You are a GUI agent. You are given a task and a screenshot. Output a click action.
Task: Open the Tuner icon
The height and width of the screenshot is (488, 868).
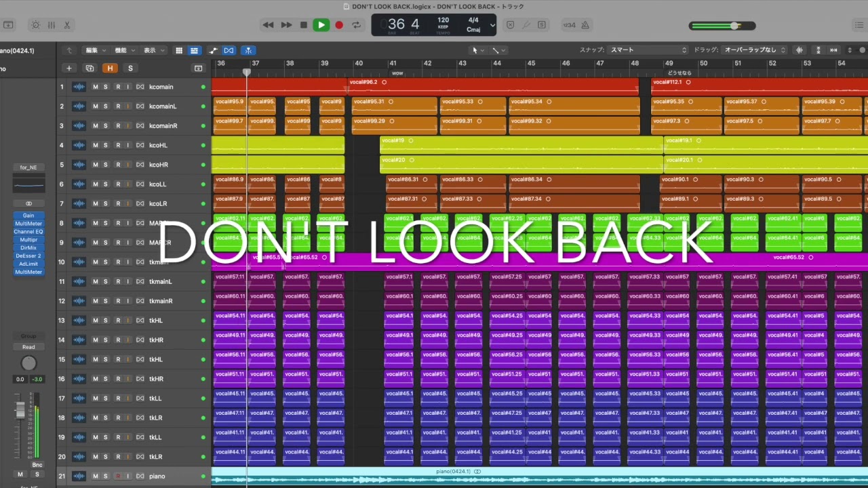[x=526, y=25]
